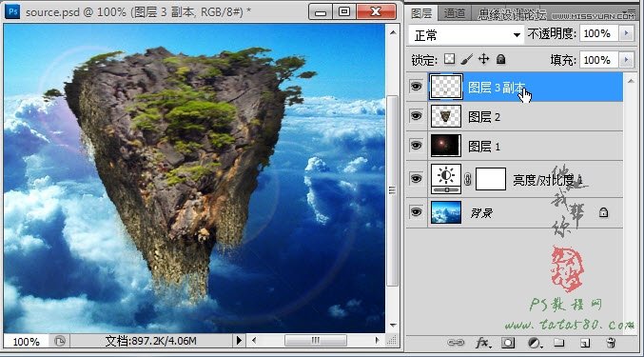Select the 图层 3 副本 layer name

coord(497,88)
